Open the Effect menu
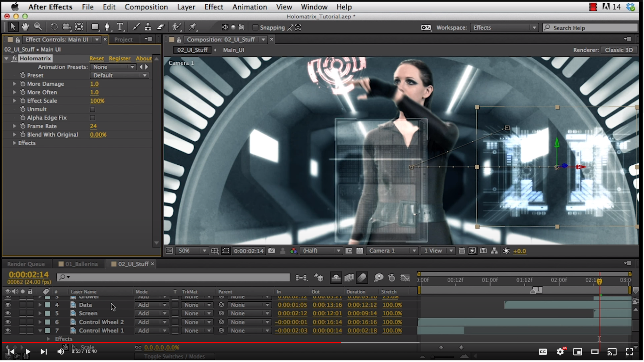Screen dimensions: 644x362 tap(214, 7)
